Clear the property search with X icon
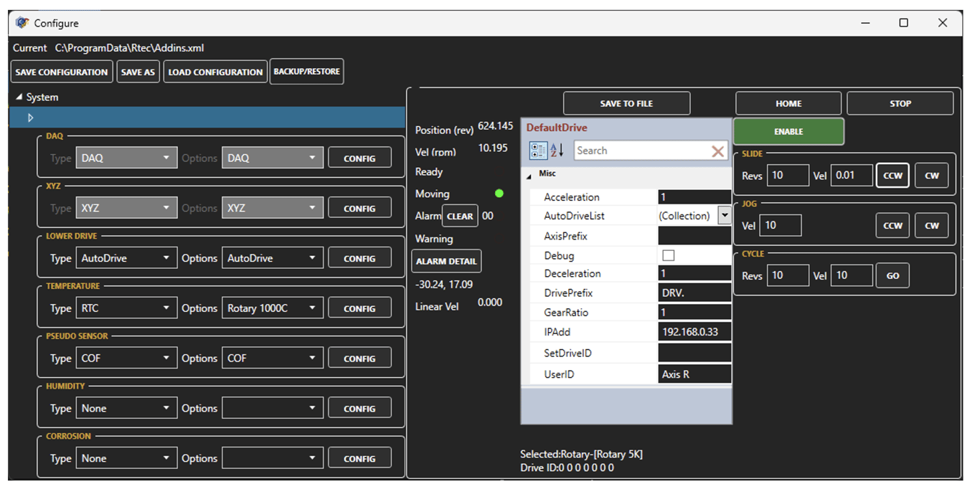Image resolution: width=980 pixels, height=489 pixels. (x=717, y=151)
